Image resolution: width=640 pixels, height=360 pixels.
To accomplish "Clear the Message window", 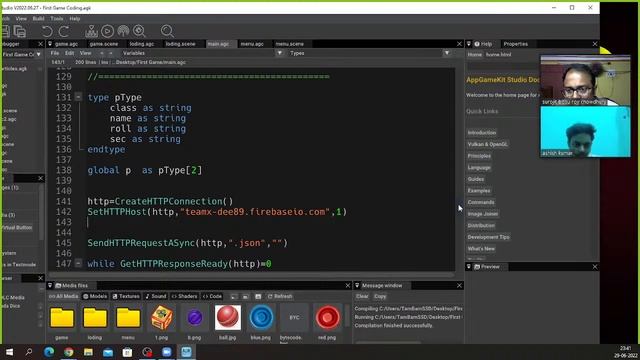I will (x=362, y=296).
